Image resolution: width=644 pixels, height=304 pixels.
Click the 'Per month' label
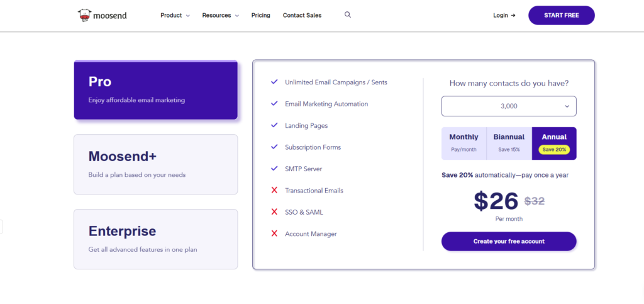coord(509,219)
